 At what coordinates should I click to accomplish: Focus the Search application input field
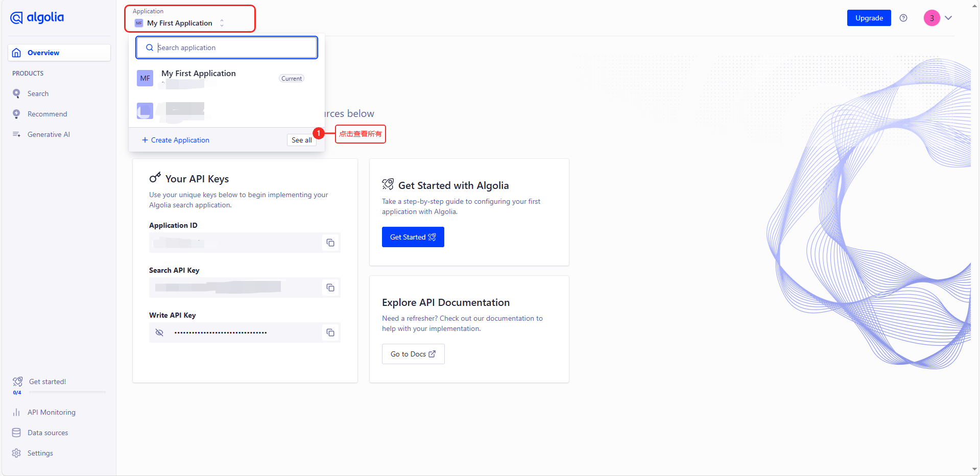pyautogui.click(x=232, y=47)
